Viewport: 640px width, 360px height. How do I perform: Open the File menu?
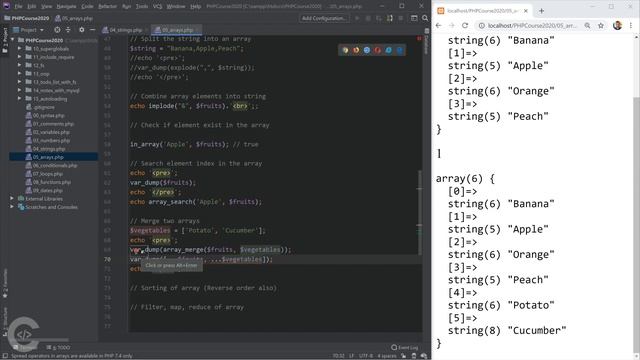(18, 6)
